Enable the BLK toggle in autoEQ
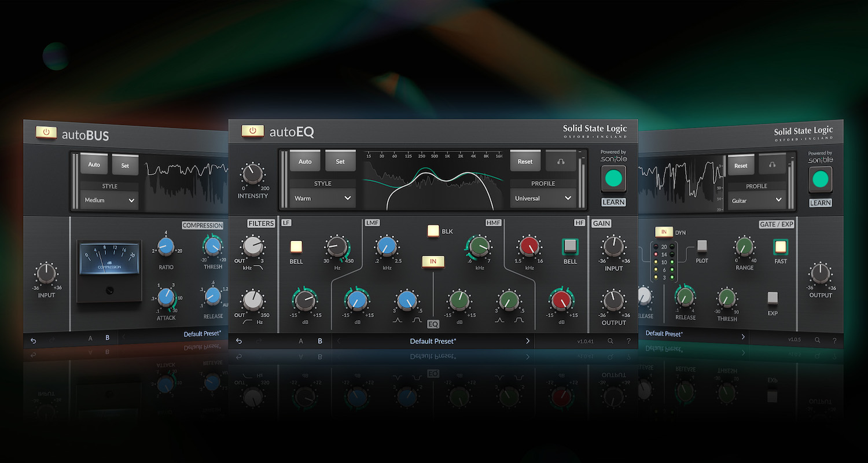 [x=433, y=230]
